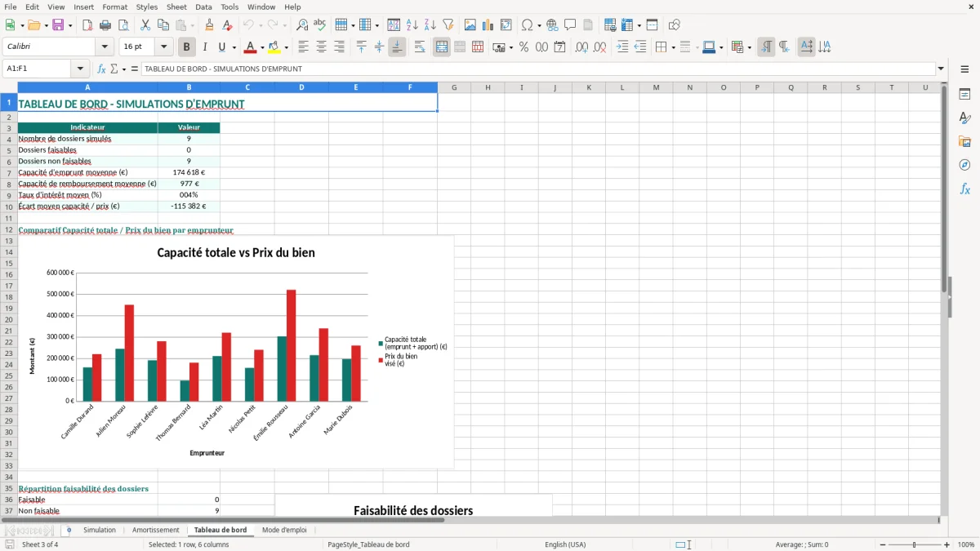Open the Function Wizard fx icon

click(x=102, y=69)
